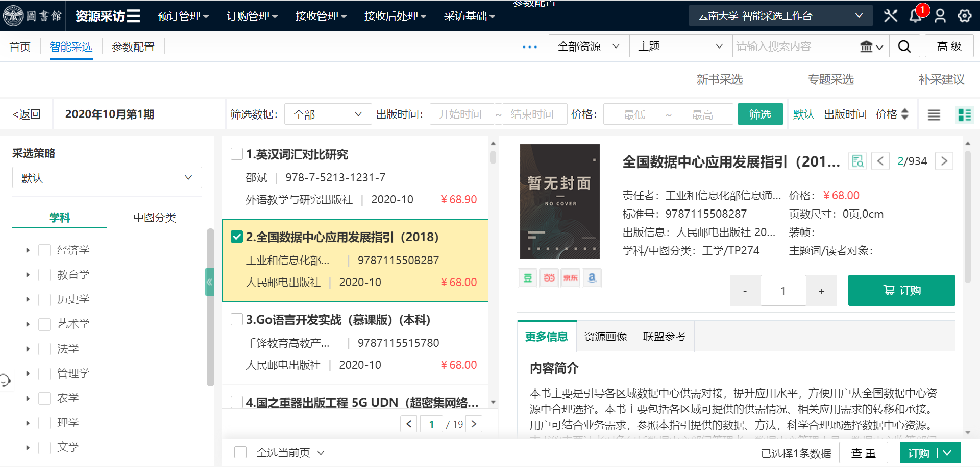Open the settings gear icon
The image size is (980, 467).
pyautogui.click(x=964, y=16)
